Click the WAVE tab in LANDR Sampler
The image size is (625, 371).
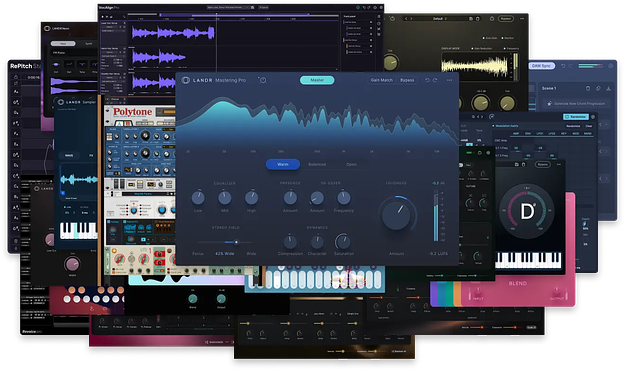click(x=69, y=155)
